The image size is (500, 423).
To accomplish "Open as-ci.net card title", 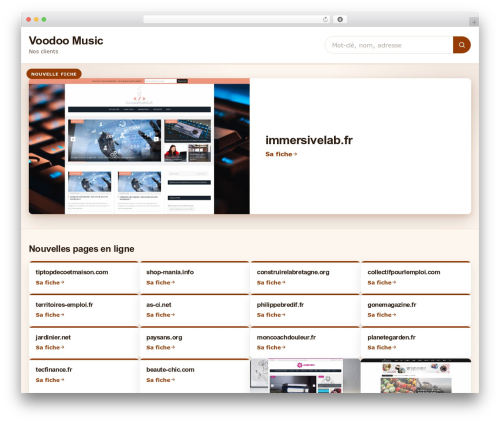I will click(159, 305).
